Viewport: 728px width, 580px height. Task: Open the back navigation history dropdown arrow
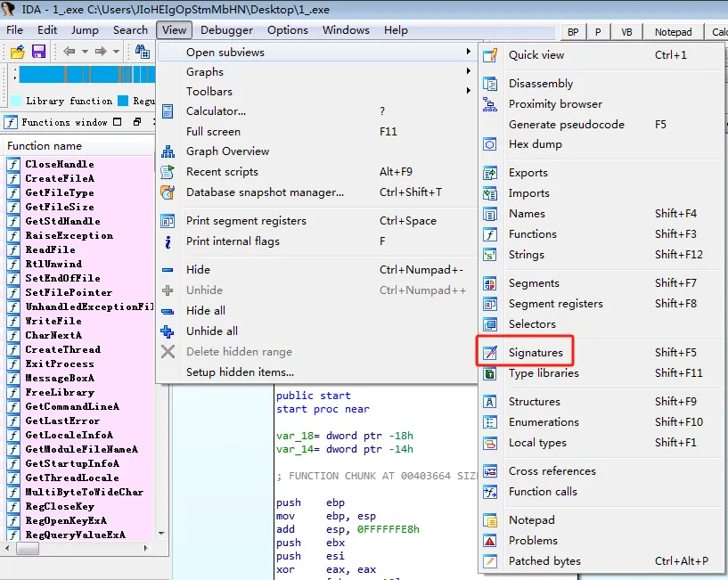tap(85, 52)
